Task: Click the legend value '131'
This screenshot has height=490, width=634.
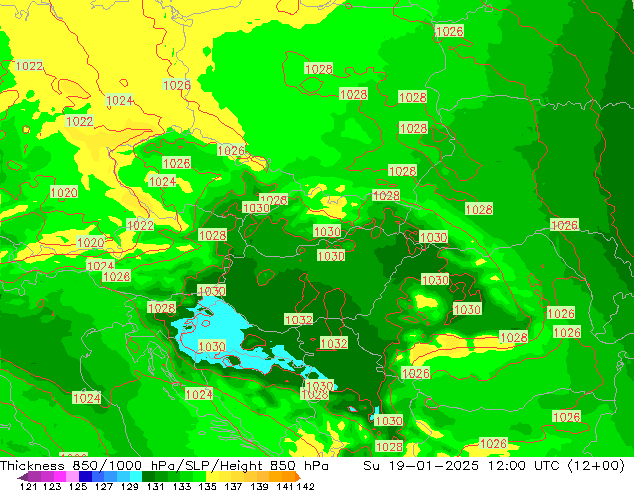Action: tap(156, 486)
